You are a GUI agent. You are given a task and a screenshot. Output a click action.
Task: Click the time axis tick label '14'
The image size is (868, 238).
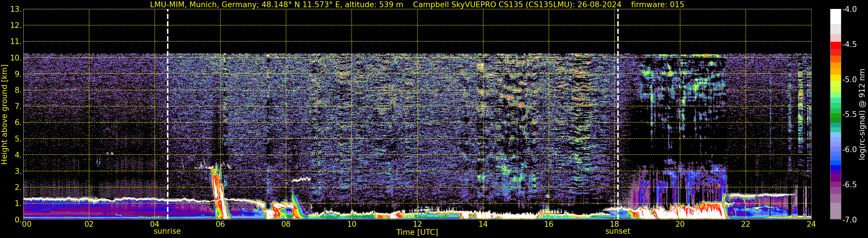point(483,224)
